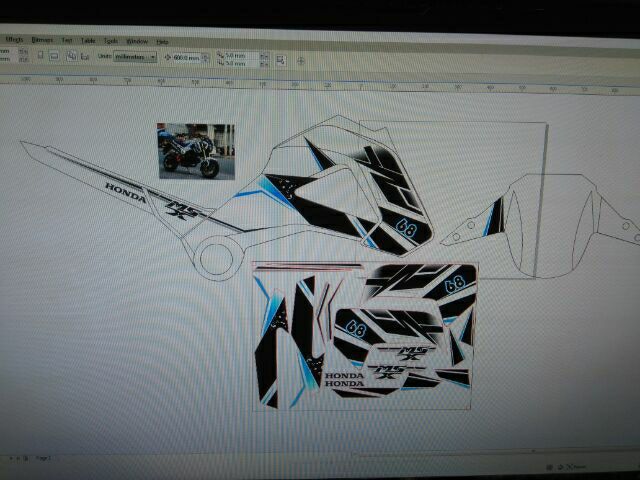Open the Text menu
Viewport: 640px width, 480px height.
pyautogui.click(x=67, y=40)
